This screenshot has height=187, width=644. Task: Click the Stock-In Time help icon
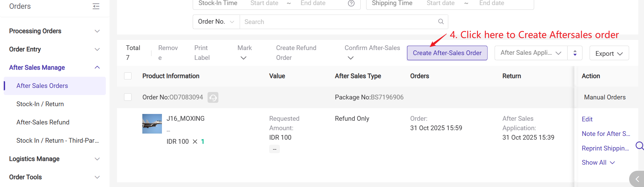351,3
